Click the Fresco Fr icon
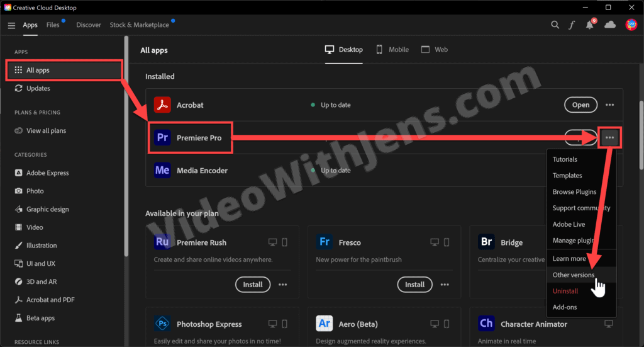The image size is (644, 347). 324,242
